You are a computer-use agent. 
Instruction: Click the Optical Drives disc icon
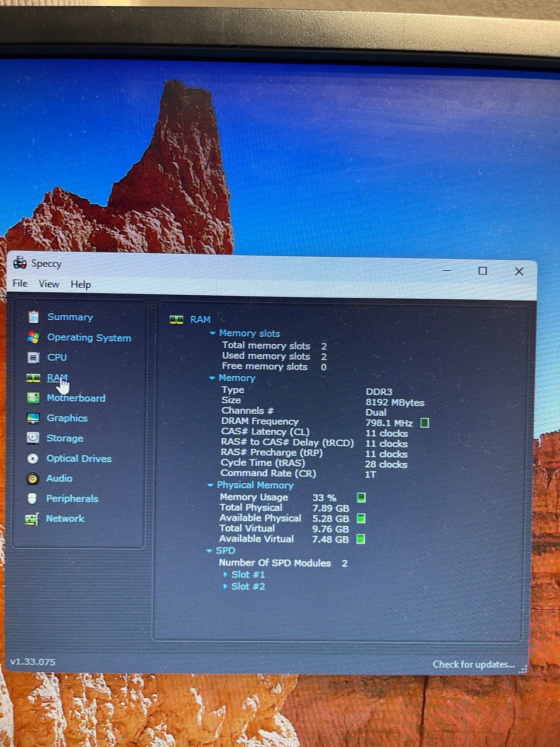pyautogui.click(x=33, y=459)
